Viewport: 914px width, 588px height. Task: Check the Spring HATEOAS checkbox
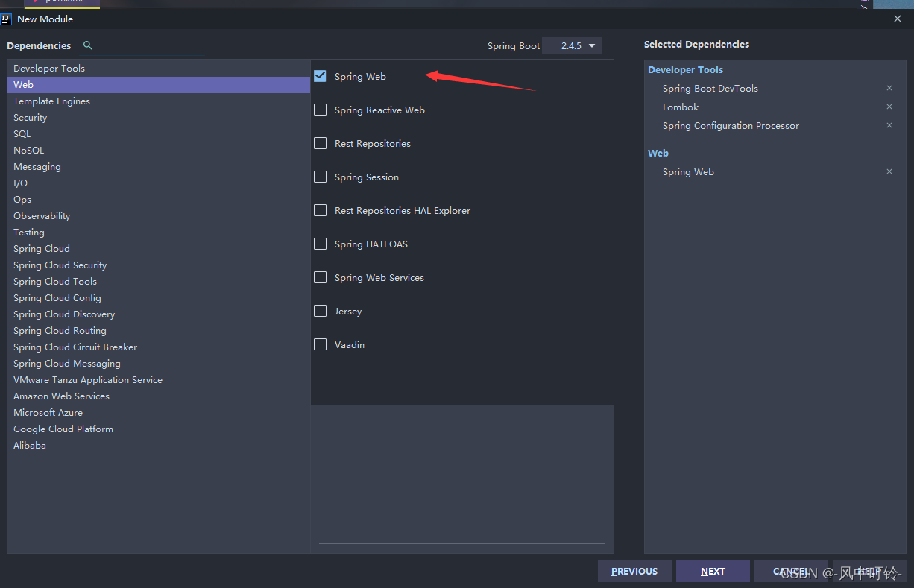tap(321, 244)
